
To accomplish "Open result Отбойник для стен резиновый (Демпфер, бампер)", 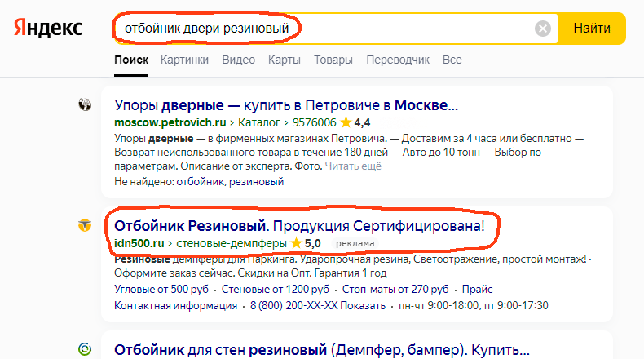I will coord(321,350).
